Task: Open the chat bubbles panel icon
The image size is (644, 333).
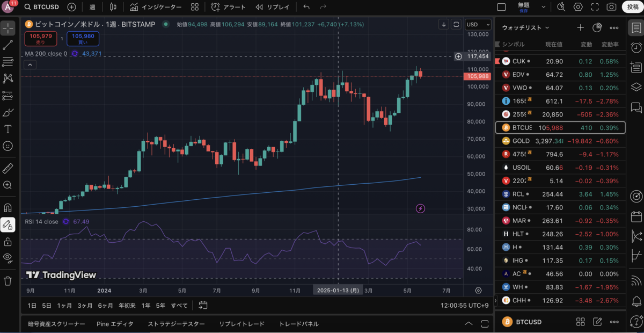Action: pyautogui.click(x=636, y=107)
